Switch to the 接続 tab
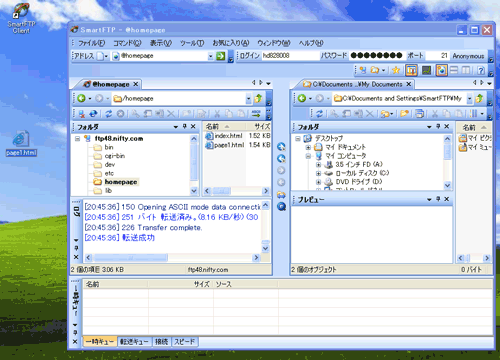 coord(161,341)
